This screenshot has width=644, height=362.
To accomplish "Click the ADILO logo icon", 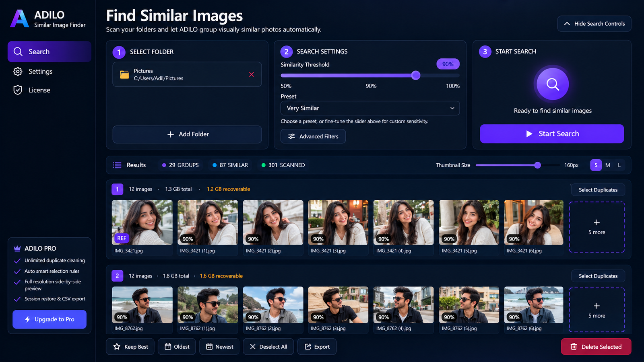I will 19,19.
